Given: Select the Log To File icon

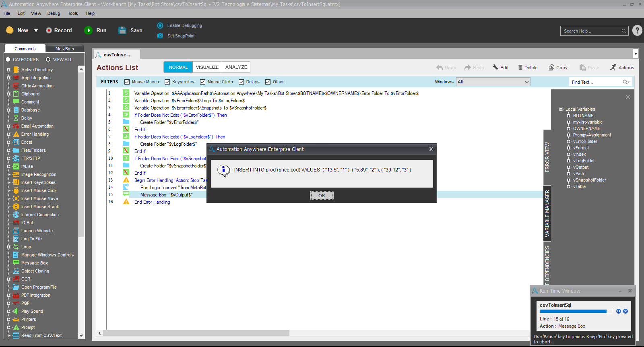Looking at the screenshot, I should (x=16, y=239).
